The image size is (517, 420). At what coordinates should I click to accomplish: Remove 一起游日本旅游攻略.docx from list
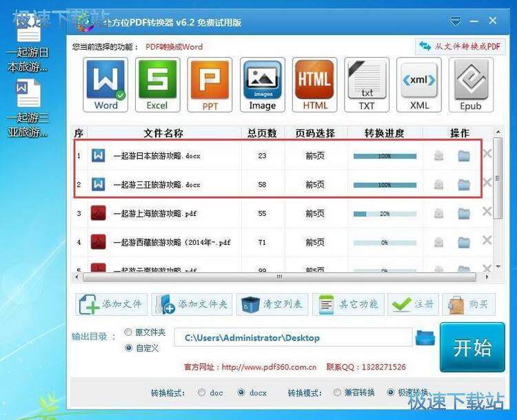(x=487, y=153)
